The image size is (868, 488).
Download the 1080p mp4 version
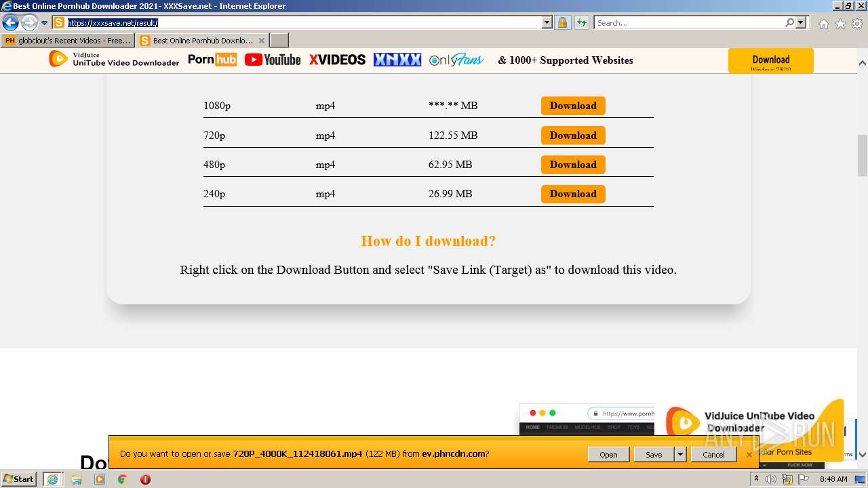click(x=573, y=106)
